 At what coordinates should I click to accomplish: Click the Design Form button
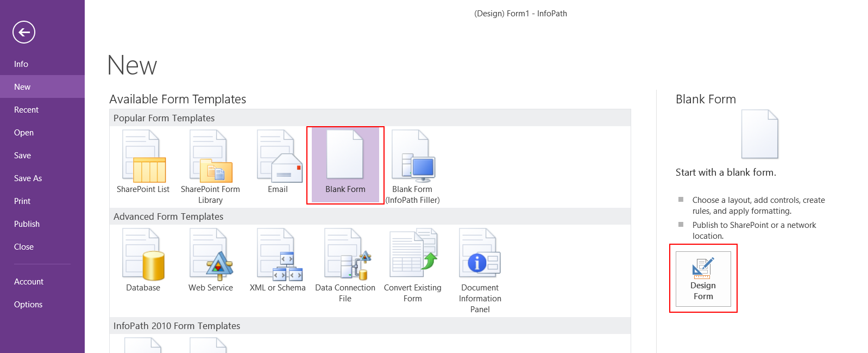point(703,278)
